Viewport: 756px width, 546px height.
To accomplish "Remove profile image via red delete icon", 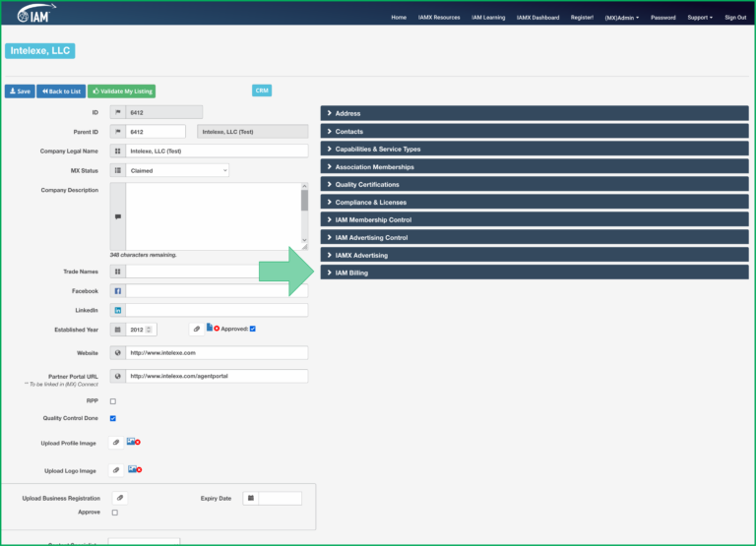I will 138,442.
